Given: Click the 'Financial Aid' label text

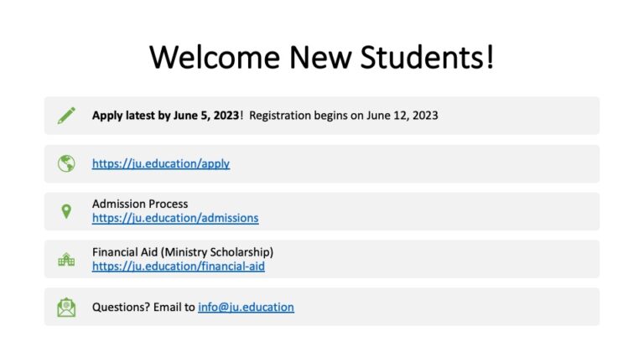Looking at the screenshot, I should point(126,252).
